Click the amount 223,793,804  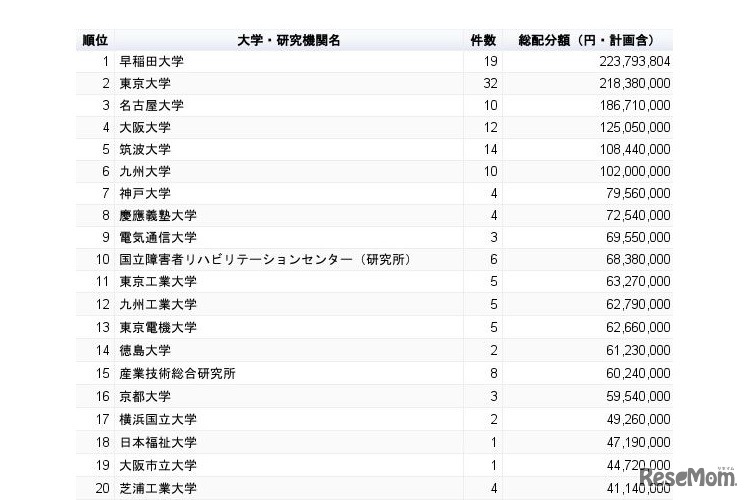635,61
